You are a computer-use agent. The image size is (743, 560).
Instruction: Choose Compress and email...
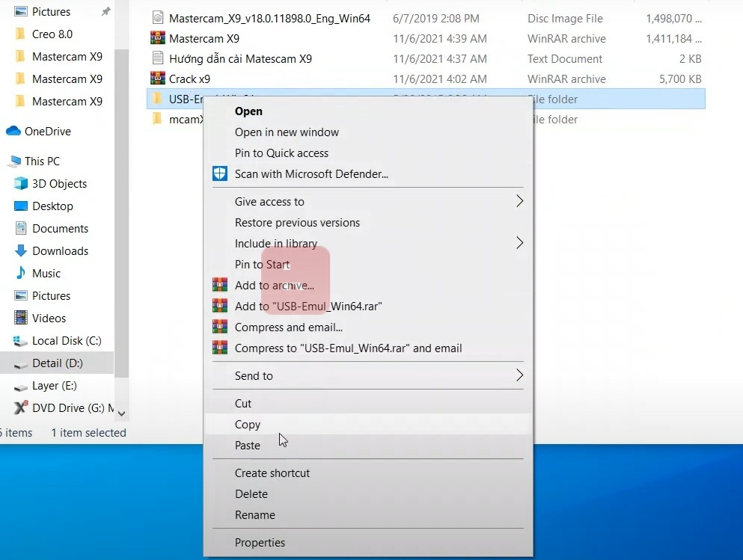pyautogui.click(x=289, y=327)
